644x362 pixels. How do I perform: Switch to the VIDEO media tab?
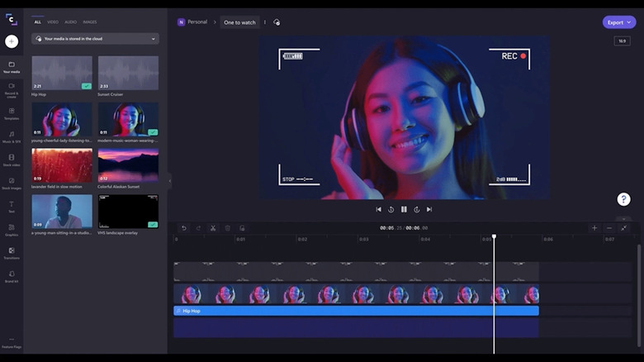53,21
